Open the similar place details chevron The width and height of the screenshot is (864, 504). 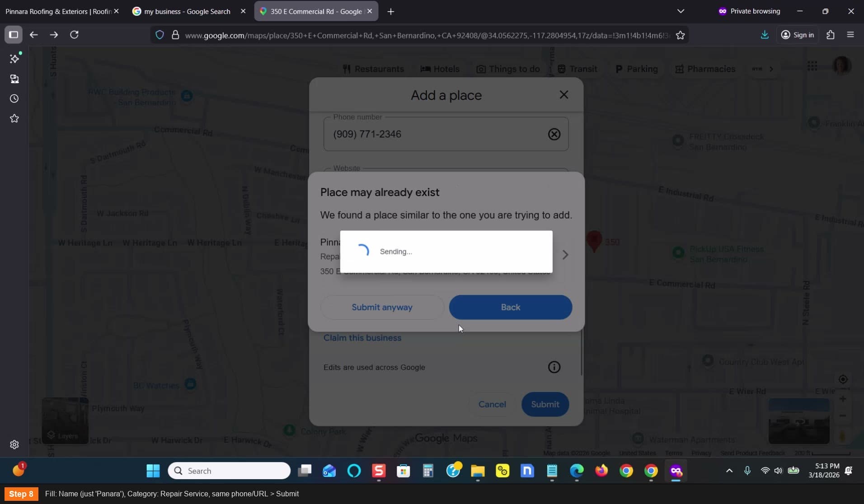pos(565,255)
